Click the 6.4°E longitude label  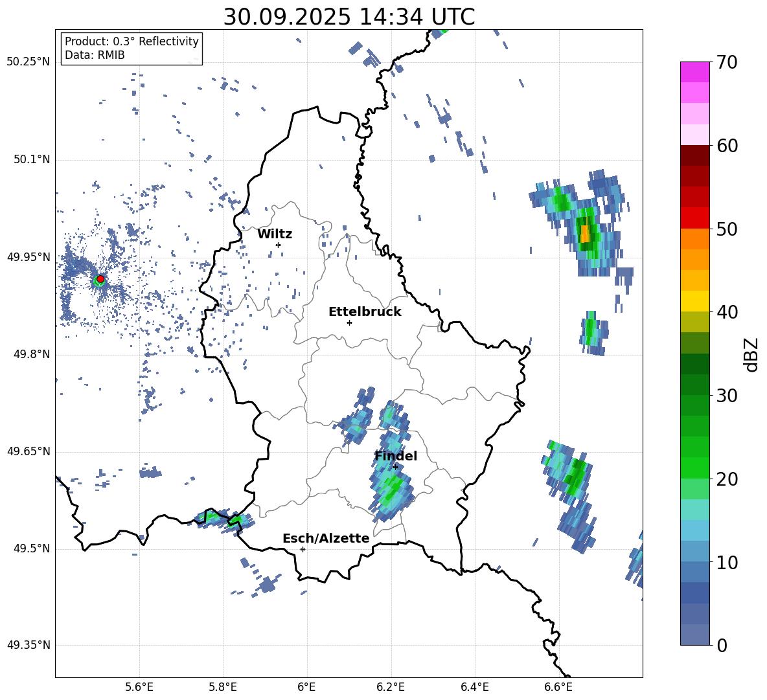coord(474,687)
